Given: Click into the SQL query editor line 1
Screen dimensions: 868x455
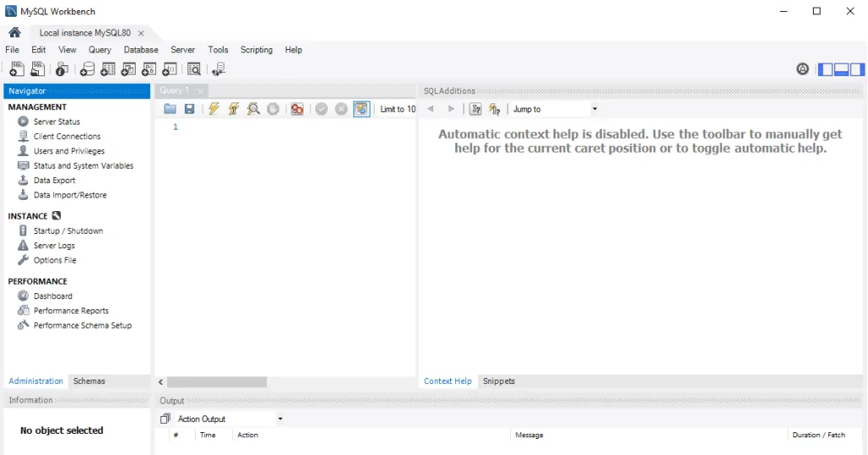Looking at the screenshot, I should [299, 127].
